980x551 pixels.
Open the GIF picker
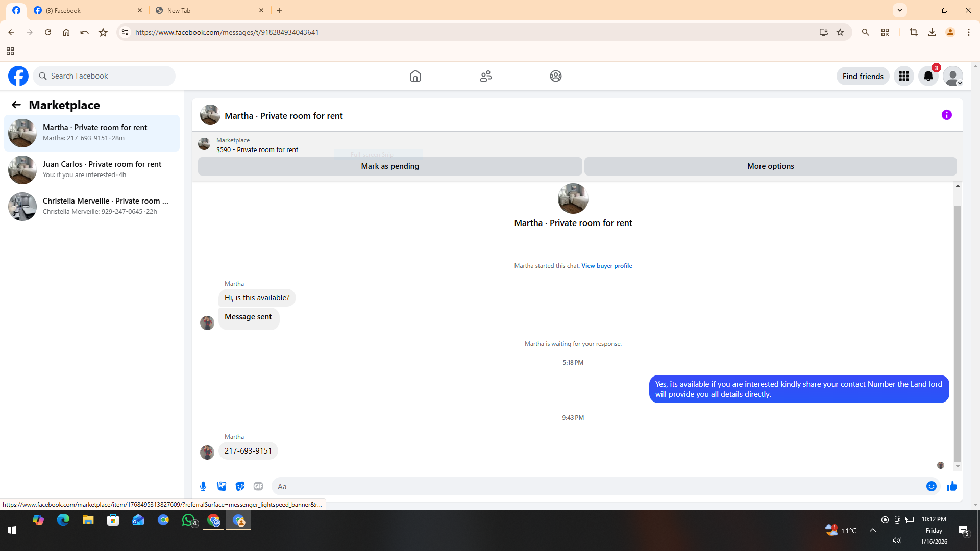click(x=258, y=486)
